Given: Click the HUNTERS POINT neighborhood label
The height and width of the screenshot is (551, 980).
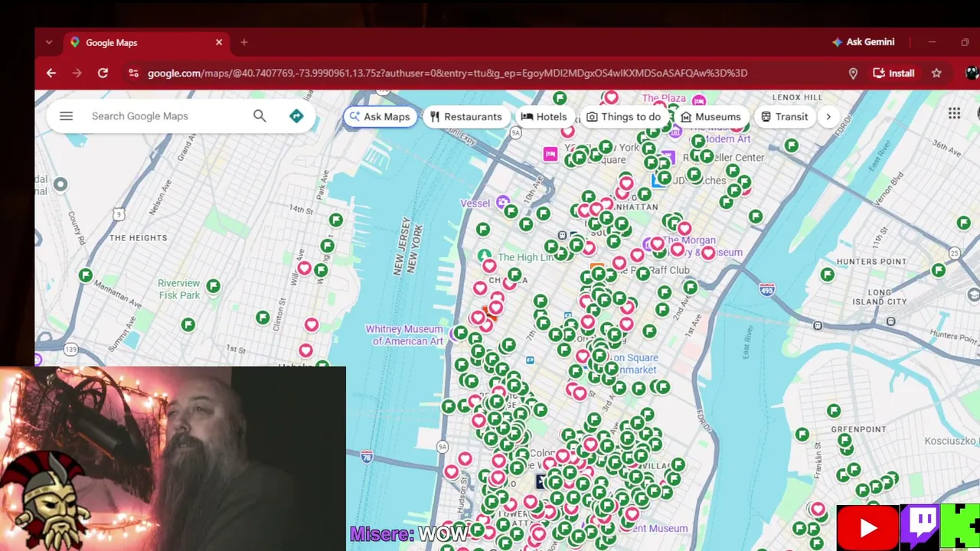Looking at the screenshot, I should coord(871,262).
